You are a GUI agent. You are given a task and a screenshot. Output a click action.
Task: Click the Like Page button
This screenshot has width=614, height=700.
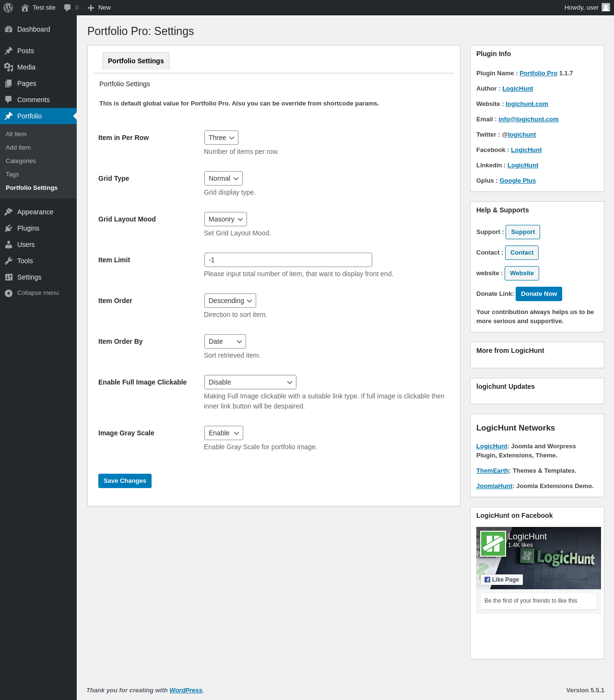[x=502, y=580]
